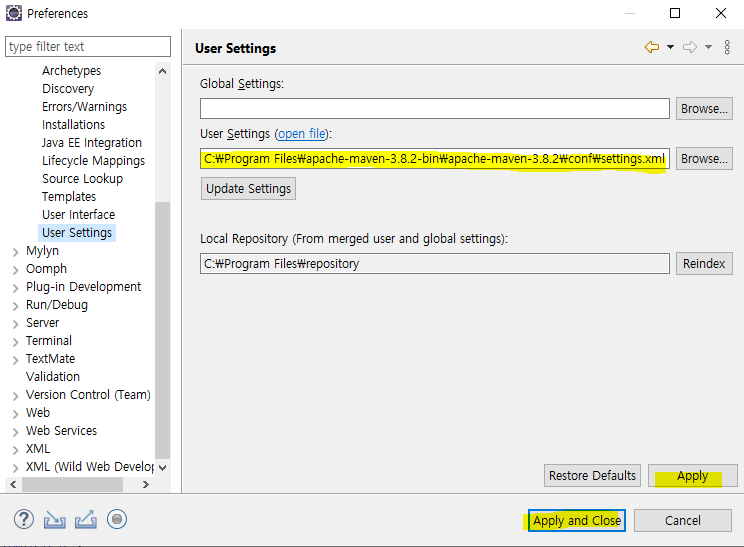The height and width of the screenshot is (547, 744).
Task: Go back with the yellow arrow icon
Action: click(x=652, y=47)
